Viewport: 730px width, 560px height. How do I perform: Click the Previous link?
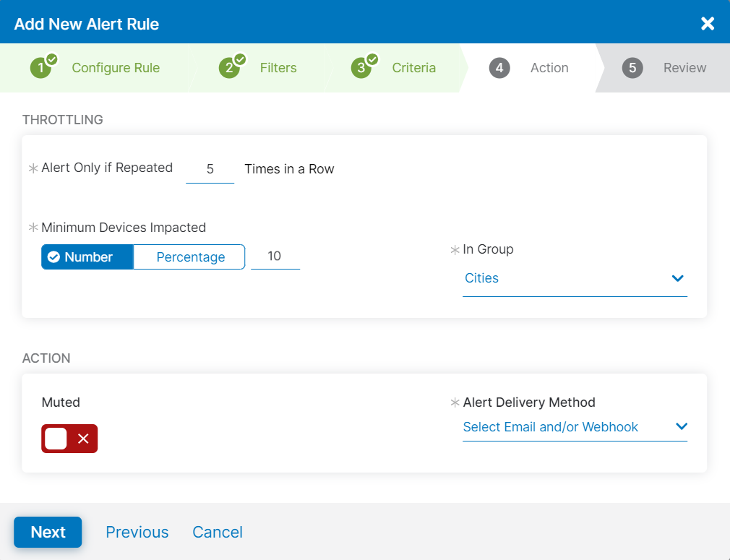[x=137, y=532]
